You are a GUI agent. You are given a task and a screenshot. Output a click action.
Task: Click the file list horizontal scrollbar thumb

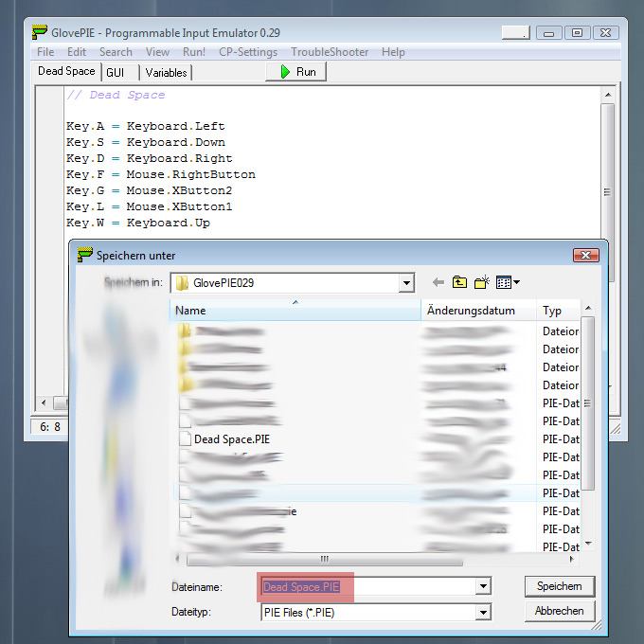coord(325,560)
